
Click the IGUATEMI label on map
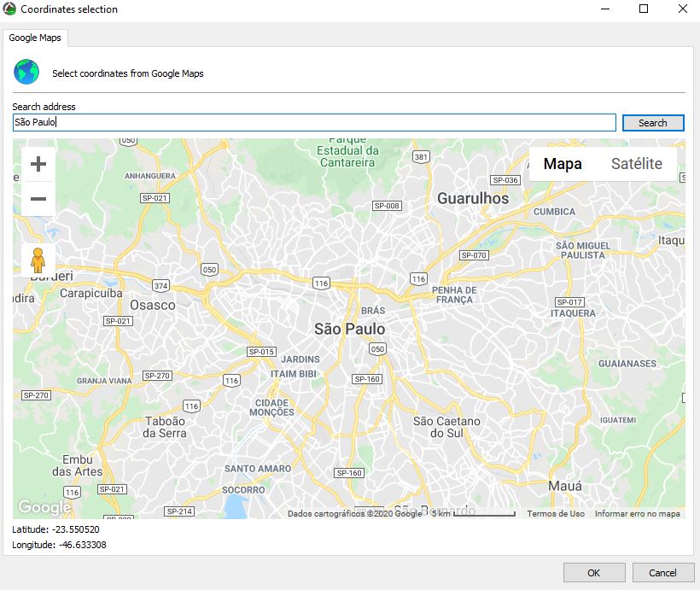pos(618,420)
